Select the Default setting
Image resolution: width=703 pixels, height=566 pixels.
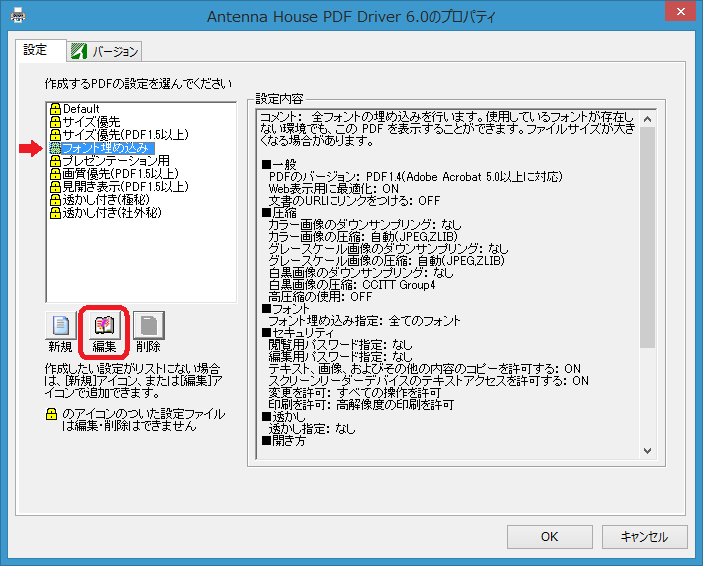(x=81, y=109)
